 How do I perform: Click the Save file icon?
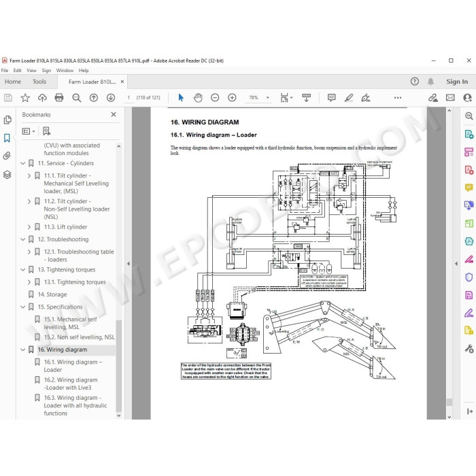(x=8, y=98)
